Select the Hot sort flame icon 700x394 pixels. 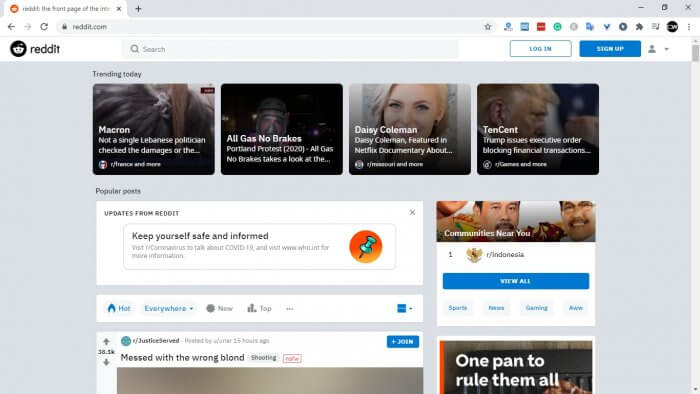(112, 308)
